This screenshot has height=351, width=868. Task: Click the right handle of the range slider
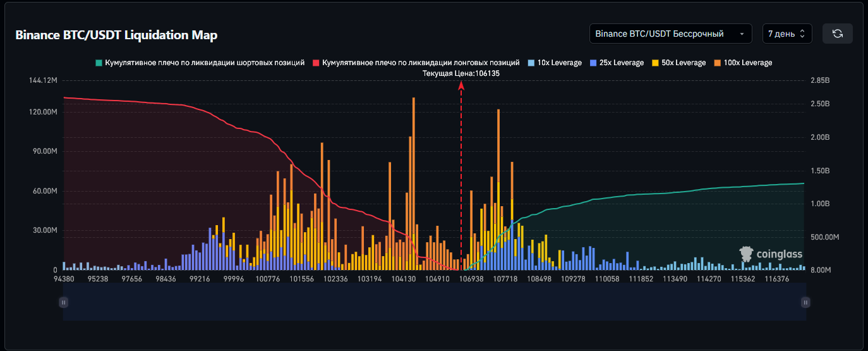[805, 302]
